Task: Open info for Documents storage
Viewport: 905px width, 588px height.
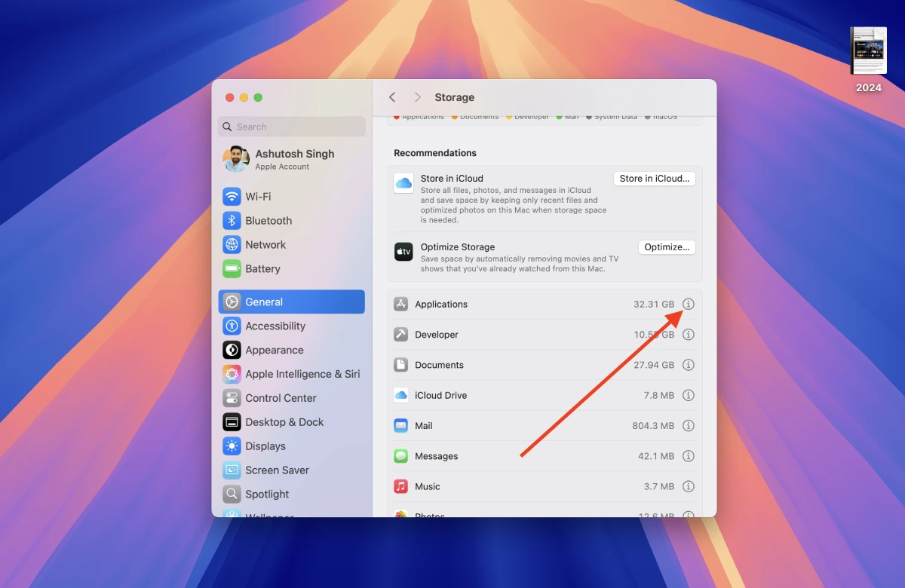Action: pos(689,365)
